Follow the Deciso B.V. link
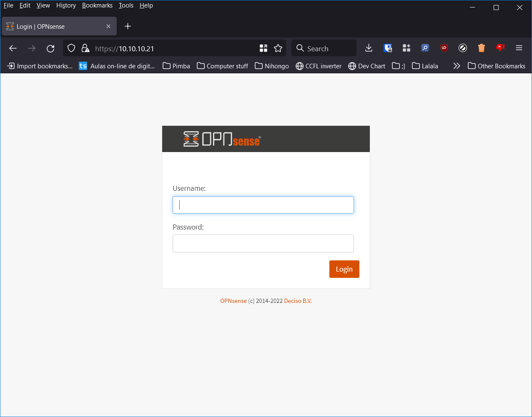Screen dimensions: 532x417 click(298, 300)
